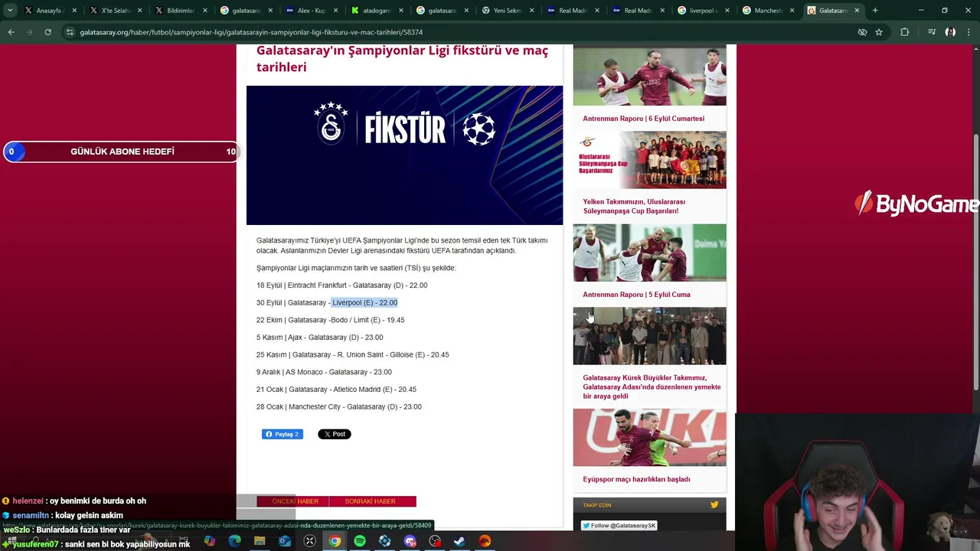Viewport: 980px width, 551px height.
Task: Open Discord from the taskbar
Action: tap(410, 541)
